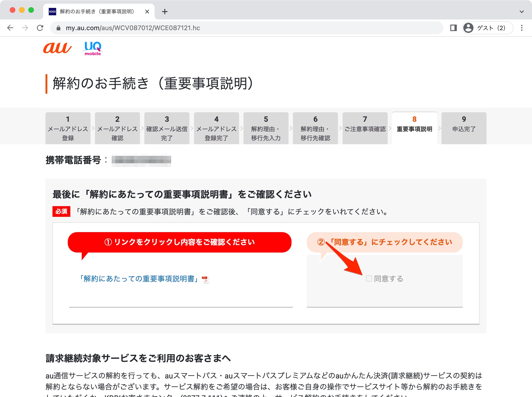Reload the page
The height and width of the screenshot is (397, 532).
40,28
